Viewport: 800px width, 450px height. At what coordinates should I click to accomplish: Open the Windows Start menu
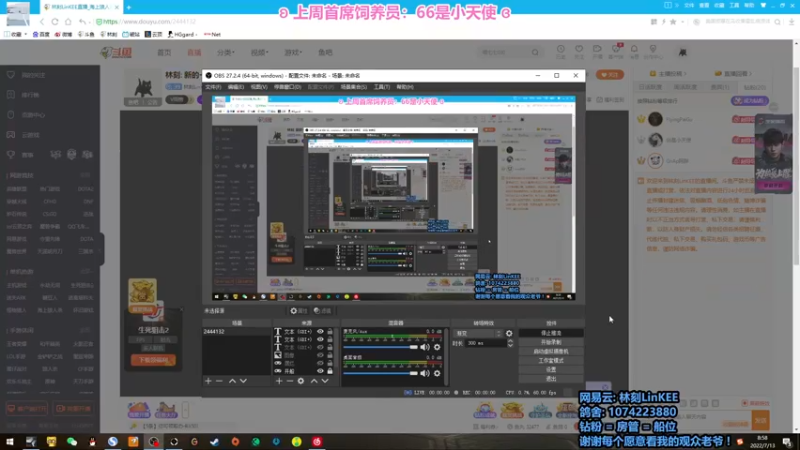pos(10,442)
